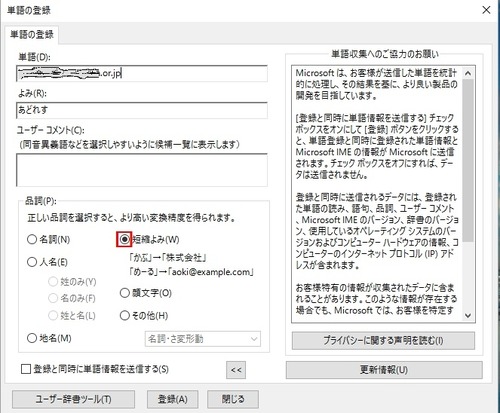Select the 地名(M) radio button
The height and width of the screenshot is (413, 500).
(32, 338)
